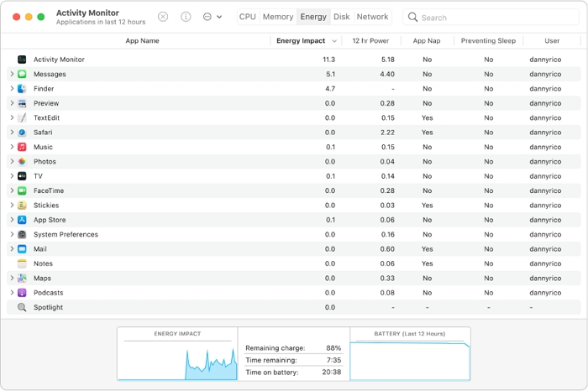The image size is (588, 391).
Task: Click Remaining charge value 88%
Action: [333, 348]
